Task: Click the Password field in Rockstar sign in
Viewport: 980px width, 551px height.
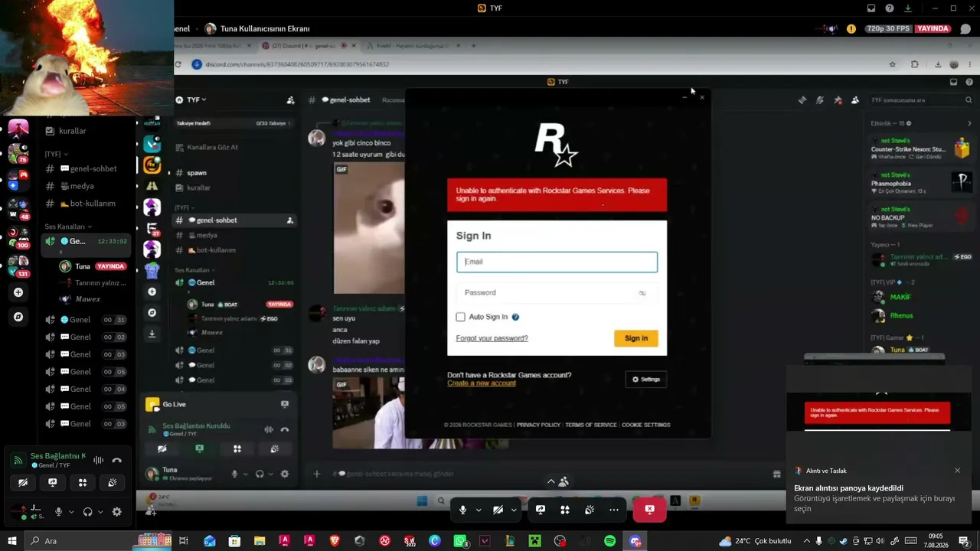Action: 557,292
